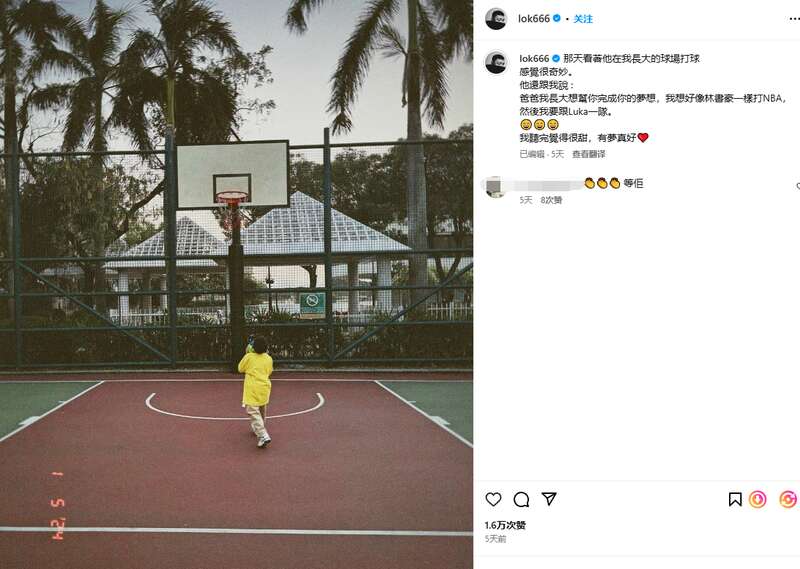Open lok666 username in the post header

point(534,19)
